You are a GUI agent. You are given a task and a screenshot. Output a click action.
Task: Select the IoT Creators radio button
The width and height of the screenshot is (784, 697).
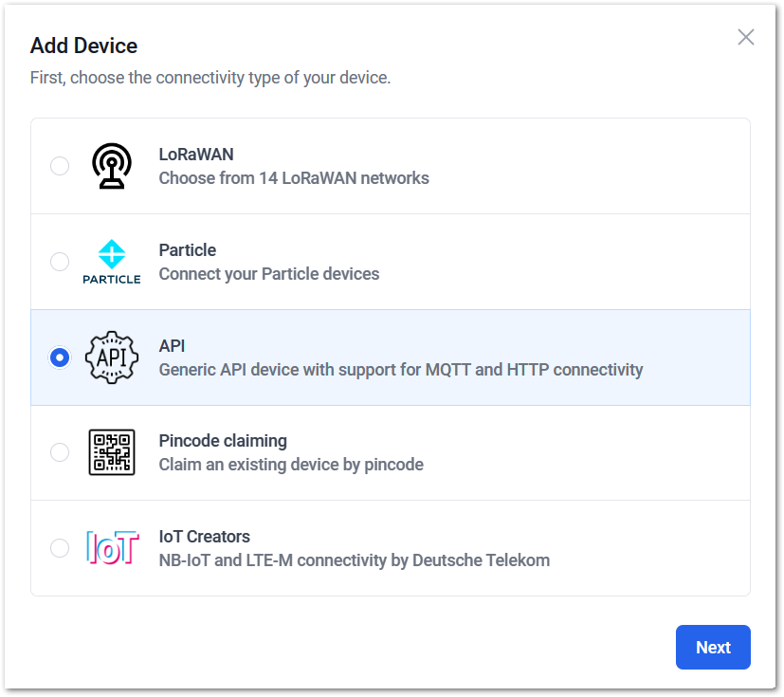click(60, 548)
